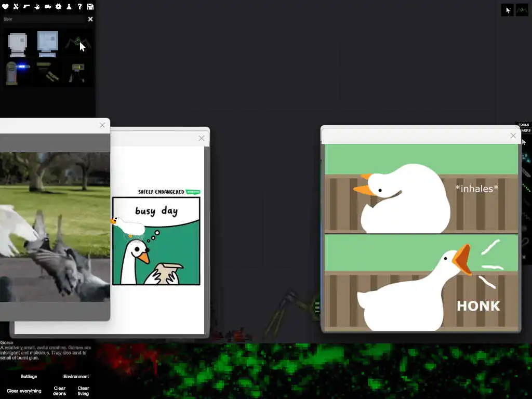Open the saved contraptions (floppy disk icon)
This screenshot has width=532, height=399.
[x=90, y=6]
